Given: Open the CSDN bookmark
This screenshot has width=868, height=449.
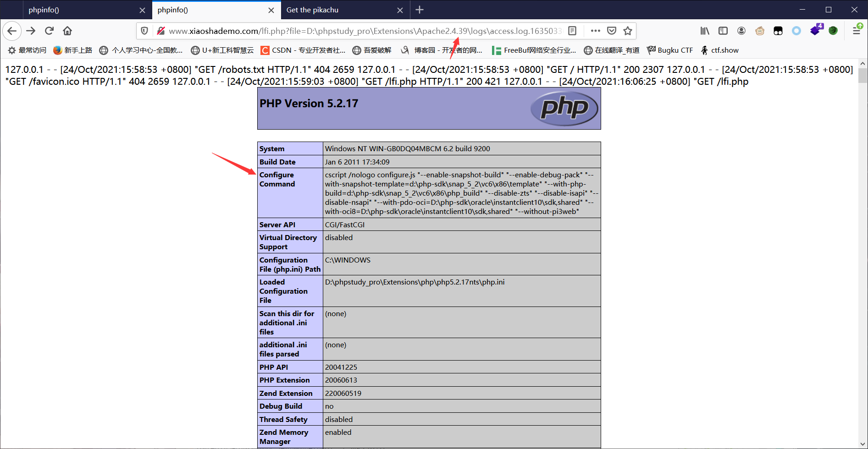Looking at the screenshot, I should [x=303, y=50].
